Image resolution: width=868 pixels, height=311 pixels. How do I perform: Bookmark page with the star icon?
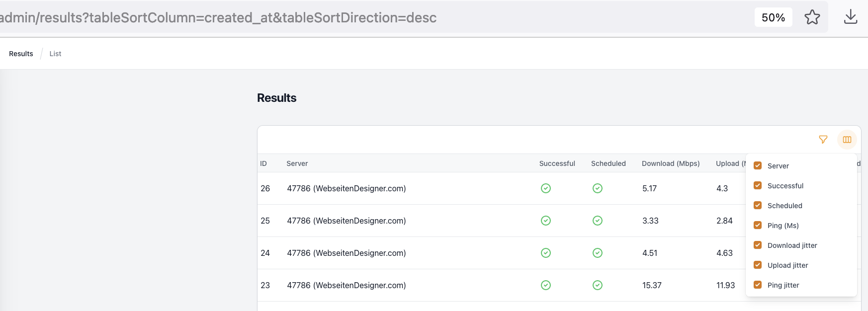tap(812, 17)
